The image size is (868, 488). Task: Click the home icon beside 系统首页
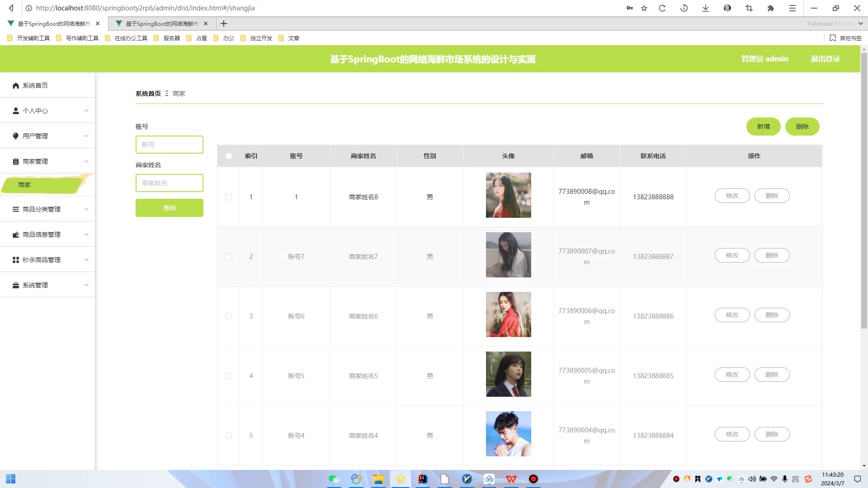16,85
